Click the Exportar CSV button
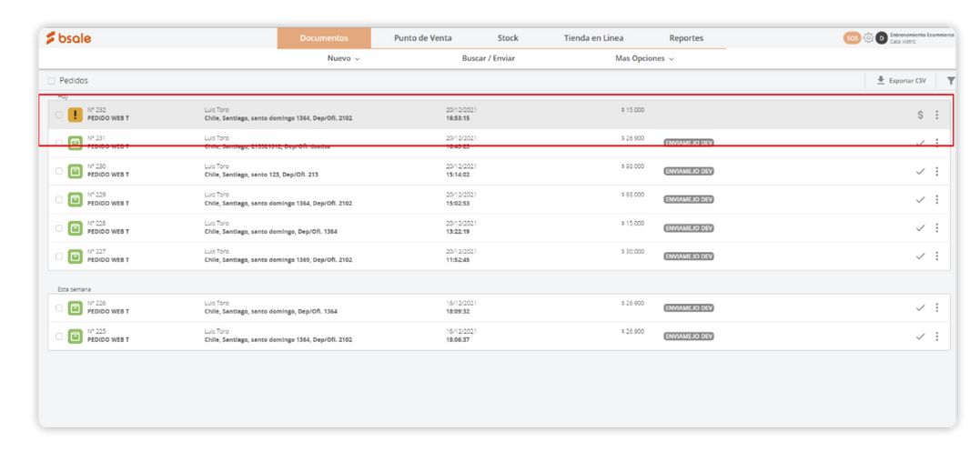Image resolution: width=980 pixels, height=452 pixels. (901, 81)
